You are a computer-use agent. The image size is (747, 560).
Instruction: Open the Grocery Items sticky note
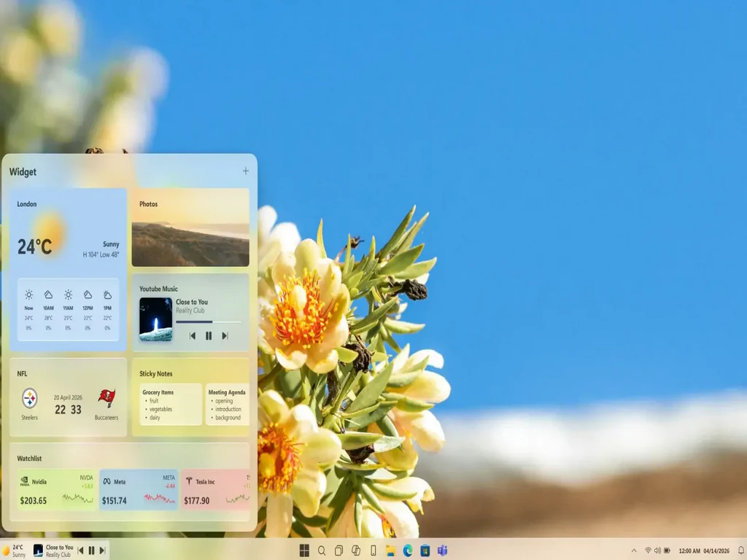(171, 405)
